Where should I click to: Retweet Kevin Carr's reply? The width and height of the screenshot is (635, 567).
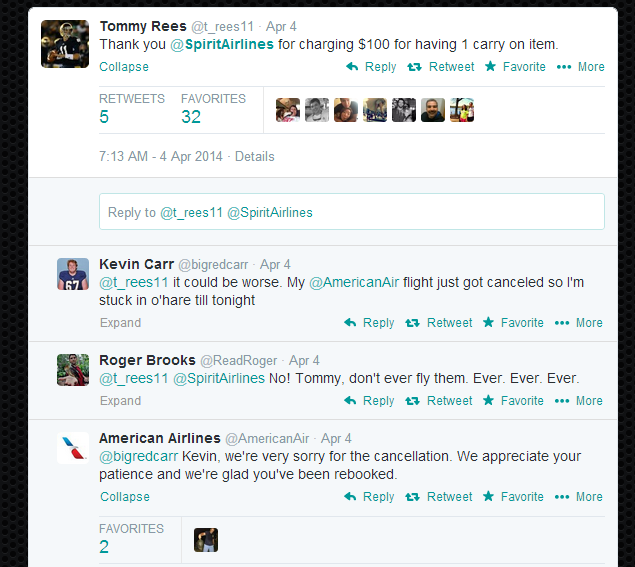[439, 323]
